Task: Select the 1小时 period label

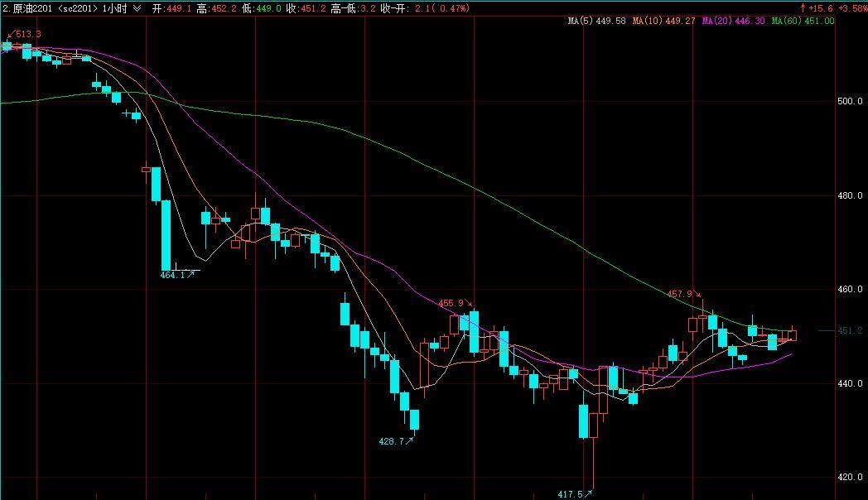Action: [114, 8]
